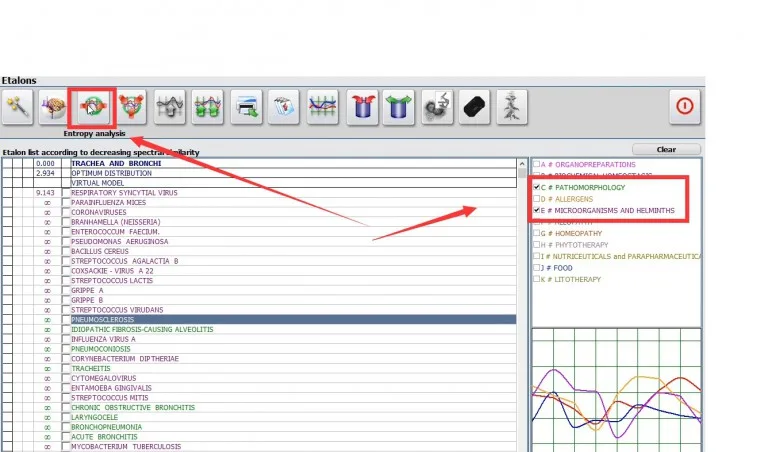Tick checkbox beside CORONAVIRUSES etalon

[66, 212]
